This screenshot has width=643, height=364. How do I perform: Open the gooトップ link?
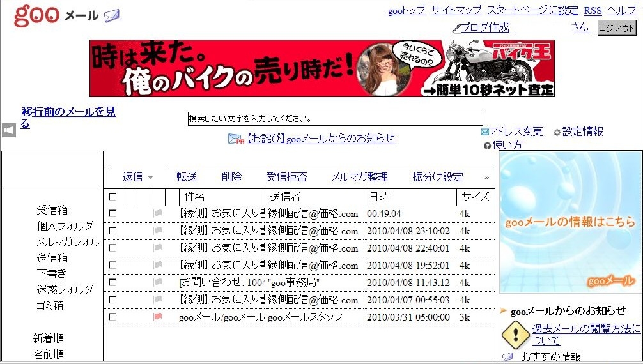point(407,11)
